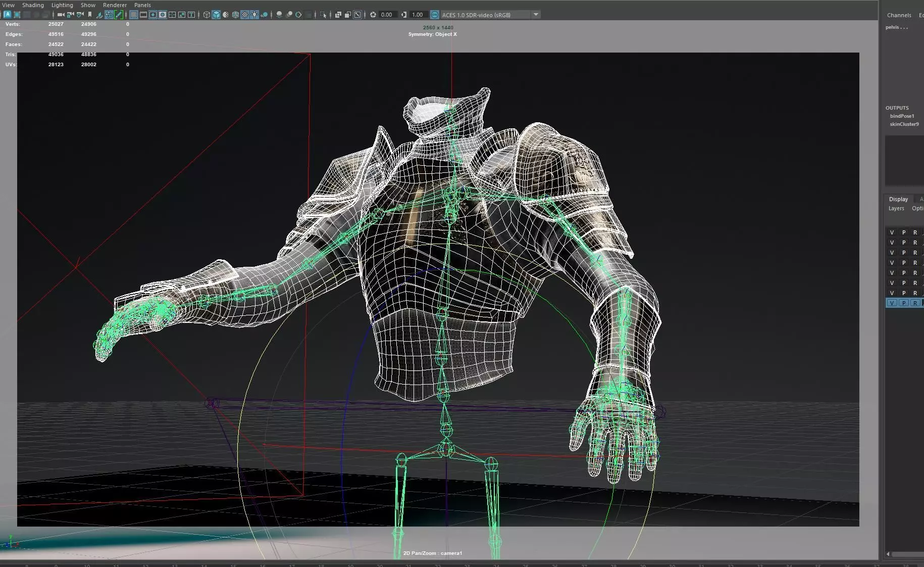Toggle the Resolution Gate icon
This screenshot has height=567, width=924.
(153, 15)
